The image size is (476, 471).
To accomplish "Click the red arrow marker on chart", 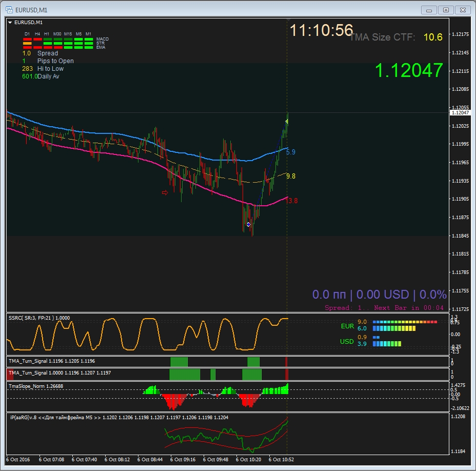I will [165, 192].
